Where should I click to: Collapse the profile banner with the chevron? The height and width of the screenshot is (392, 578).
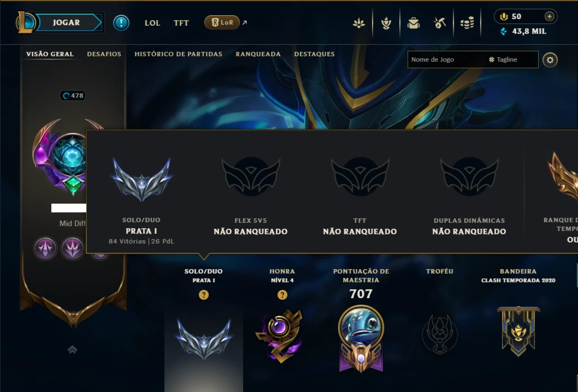72,349
